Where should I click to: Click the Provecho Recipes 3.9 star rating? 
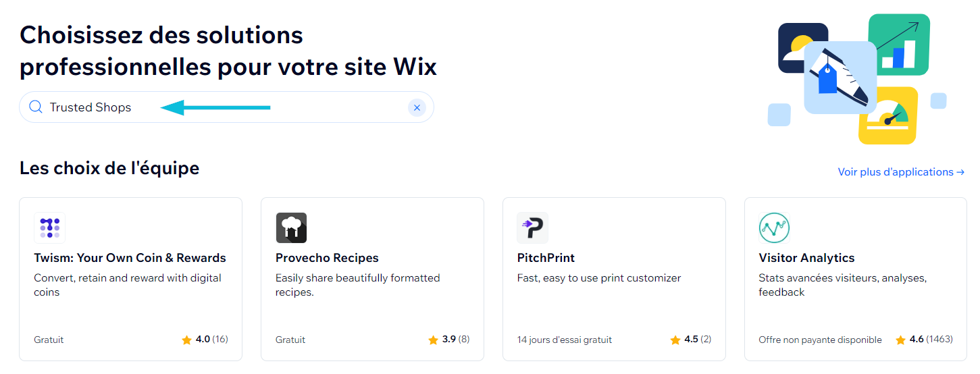[448, 340]
